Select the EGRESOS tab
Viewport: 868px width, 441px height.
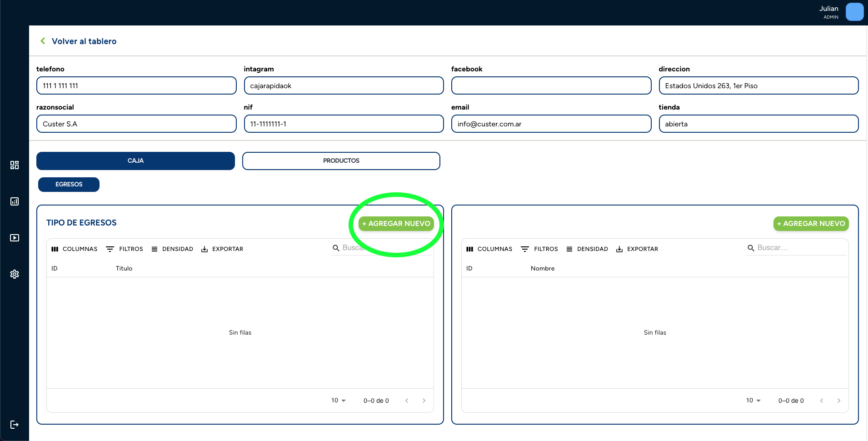click(x=68, y=184)
